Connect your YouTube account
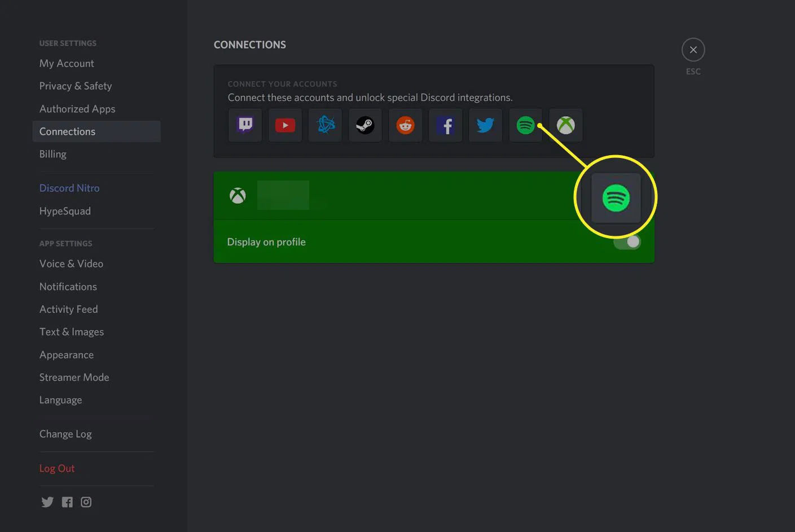The image size is (795, 532). pos(285,125)
